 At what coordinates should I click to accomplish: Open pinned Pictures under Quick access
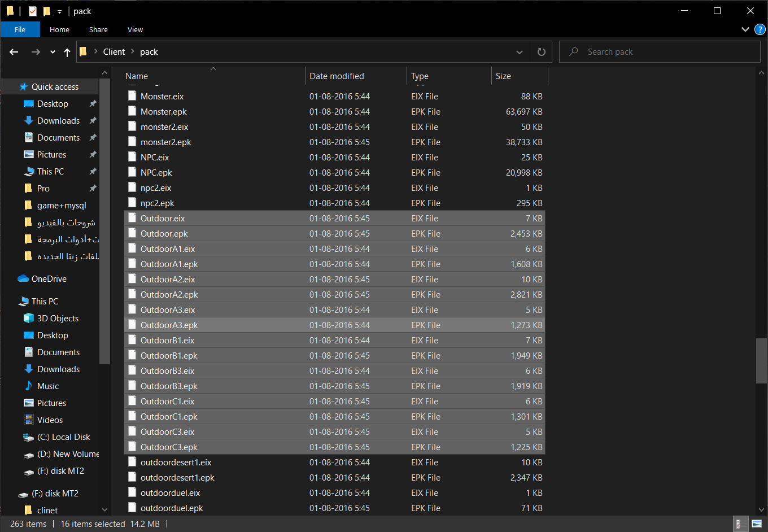[x=51, y=155]
